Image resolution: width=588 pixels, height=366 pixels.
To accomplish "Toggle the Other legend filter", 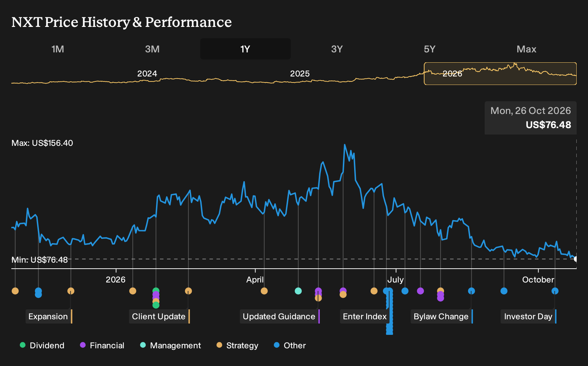I will click(x=290, y=345).
